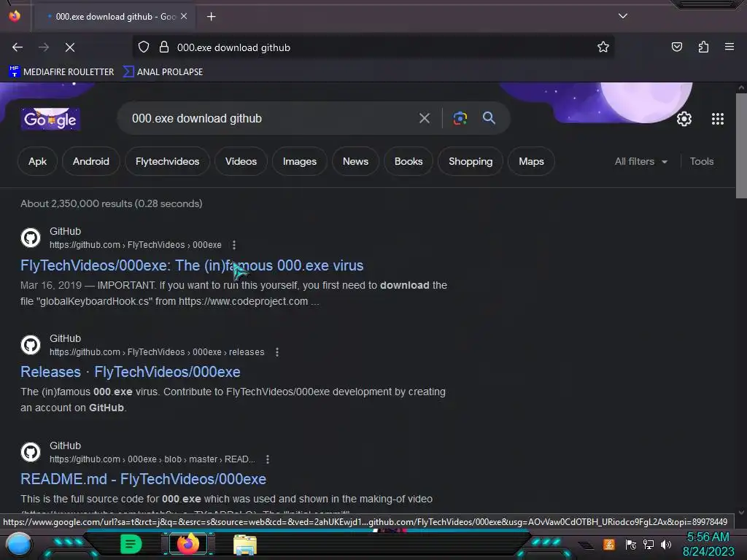Image resolution: width=747 pixels, height=560 pixels.
Task: Expand the All filters dropdown
Action: [x=640, y=161]
